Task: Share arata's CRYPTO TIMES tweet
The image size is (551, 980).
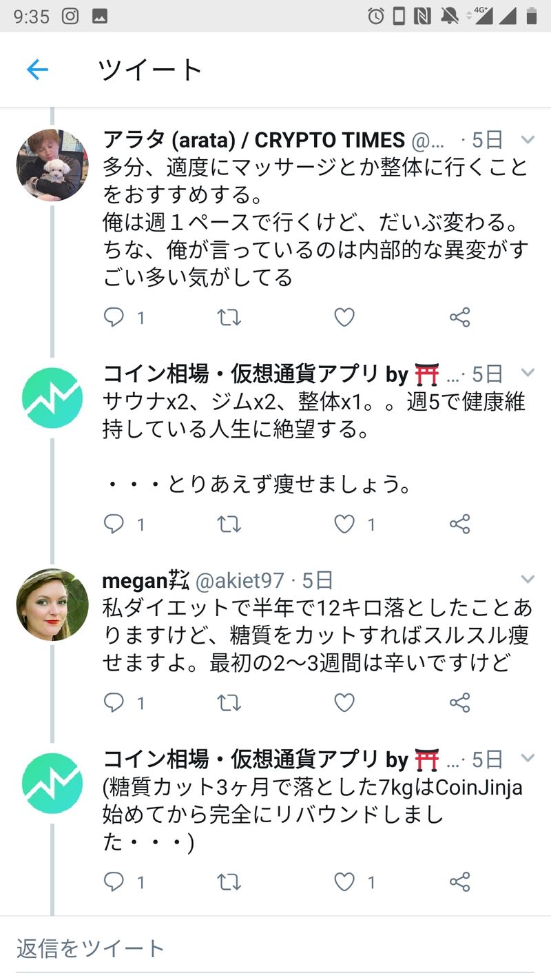Action: 459,317
